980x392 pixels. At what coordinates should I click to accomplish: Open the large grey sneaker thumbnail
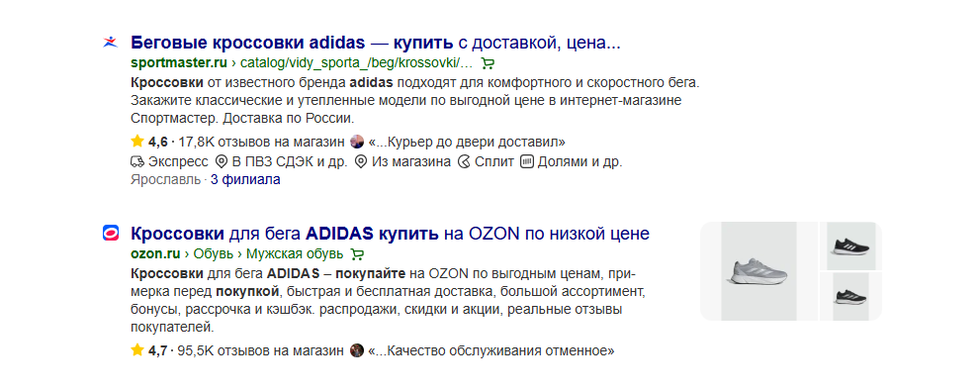(758, 271)
